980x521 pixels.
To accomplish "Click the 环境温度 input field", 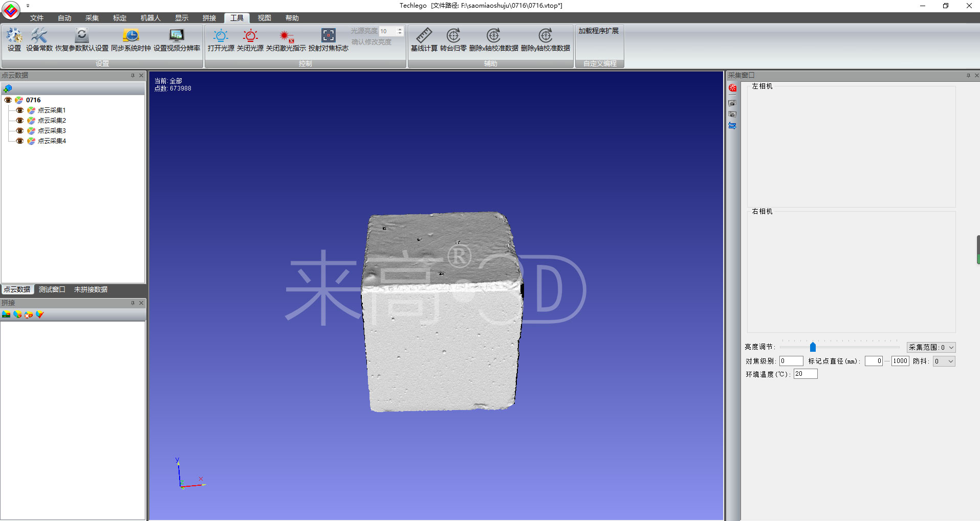I will pos(805,374).
